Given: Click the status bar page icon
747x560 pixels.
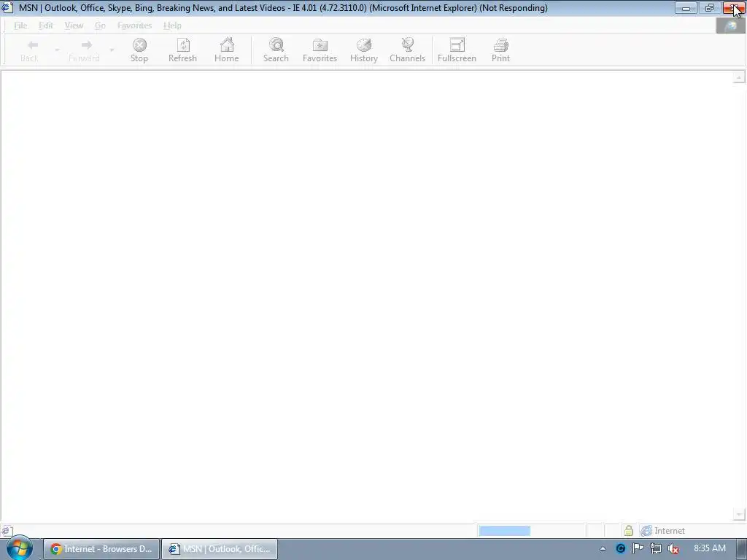Looking at the screenshot, I should click(x=7, y=531).
